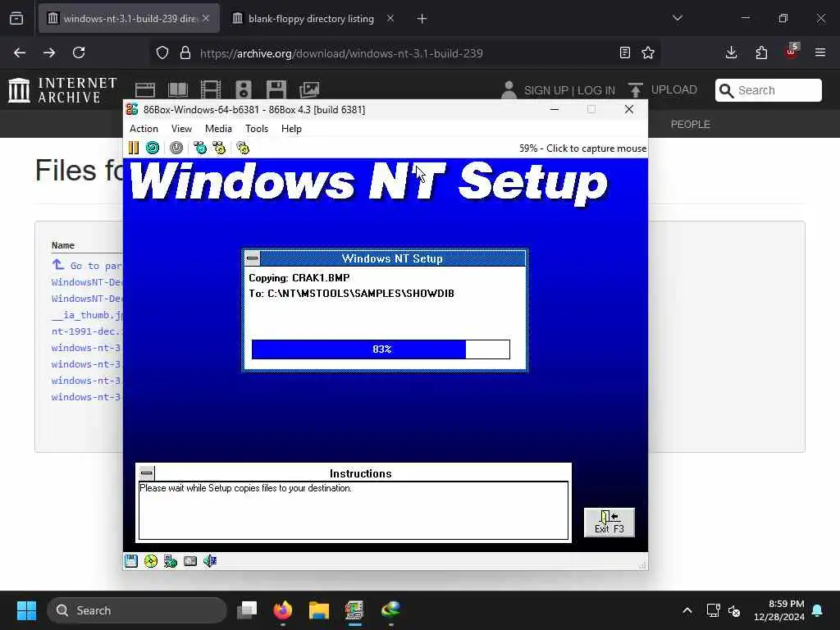Open the Firefox downloads panel
840x630 pixels.
(731, 52)
